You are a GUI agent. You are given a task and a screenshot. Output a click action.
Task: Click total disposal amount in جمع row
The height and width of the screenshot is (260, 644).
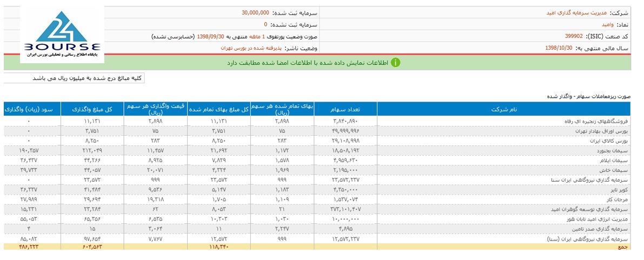(92, 247)
